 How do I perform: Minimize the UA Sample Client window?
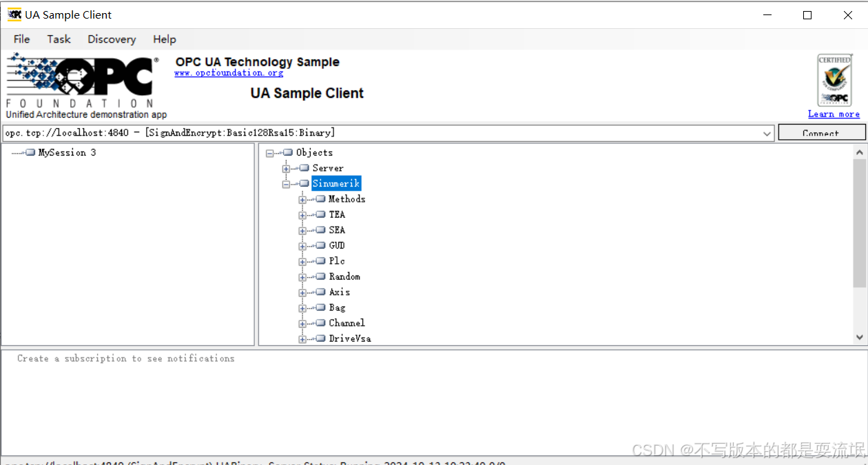click(x=767, y=15)
